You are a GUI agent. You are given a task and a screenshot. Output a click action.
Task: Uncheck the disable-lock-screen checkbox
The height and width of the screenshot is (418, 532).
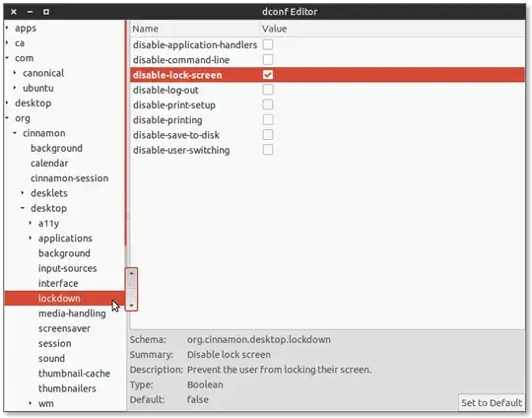(x=268, y=74)
